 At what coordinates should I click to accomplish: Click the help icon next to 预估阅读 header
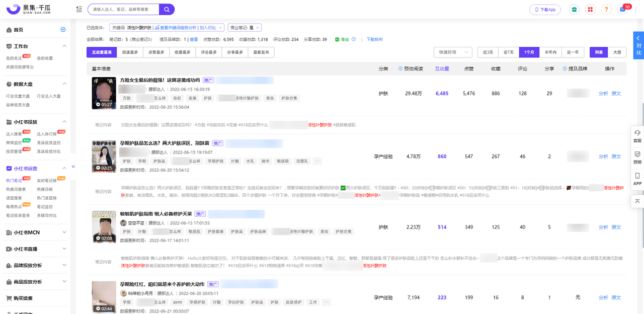[400, 68]
